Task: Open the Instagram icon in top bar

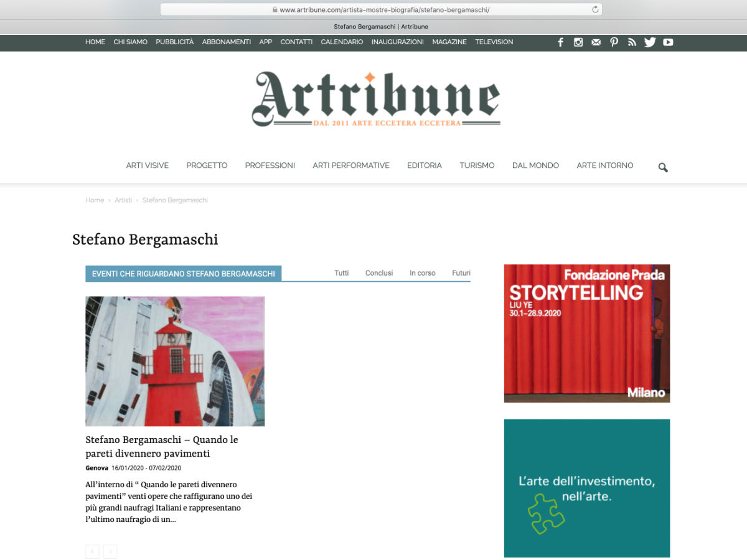Action: pyautogui.click(x=578, y=42)
